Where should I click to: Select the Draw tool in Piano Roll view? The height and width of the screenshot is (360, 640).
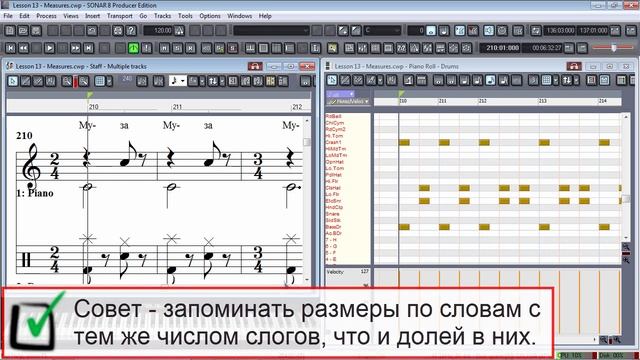(345, 80)
